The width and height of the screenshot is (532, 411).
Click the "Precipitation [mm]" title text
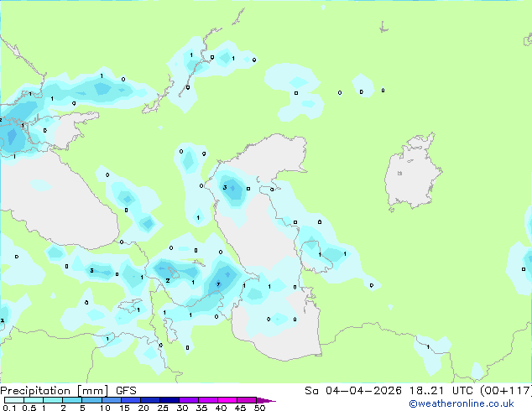coord(55,391)
